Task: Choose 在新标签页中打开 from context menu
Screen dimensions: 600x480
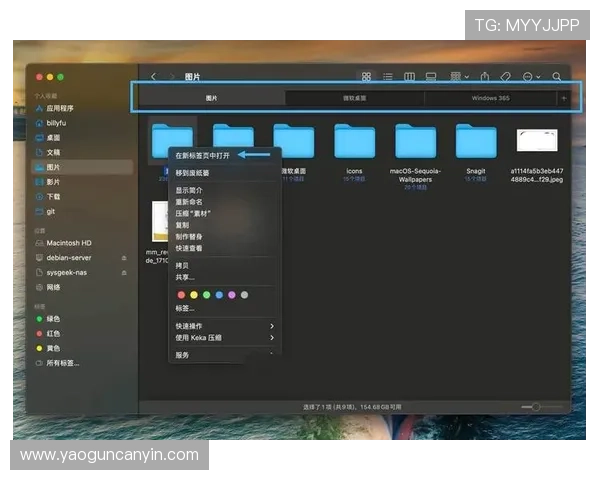Action: click(x=203, y=155)
